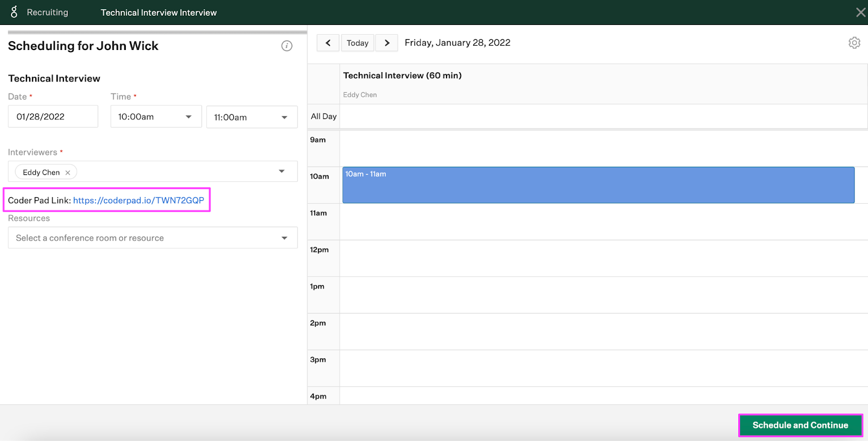Click Technical Interview (60 min) header
868x441 pixels.
pos(403,75)
